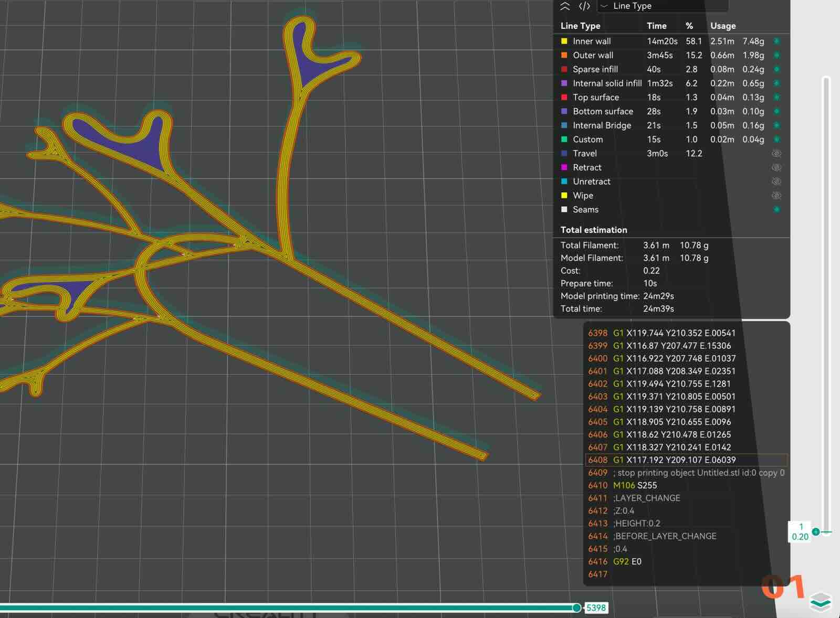Click the plus handle on layer slider

pos(816,532)
